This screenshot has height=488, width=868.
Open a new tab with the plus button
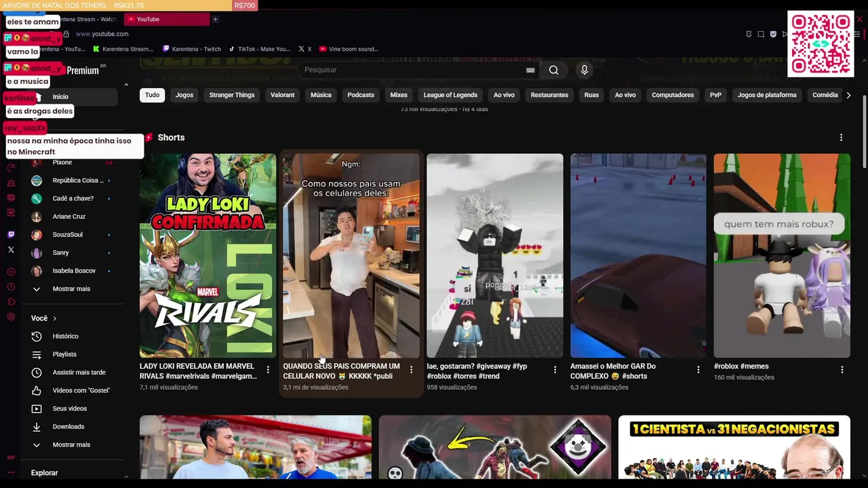click(x=215, y=19)
